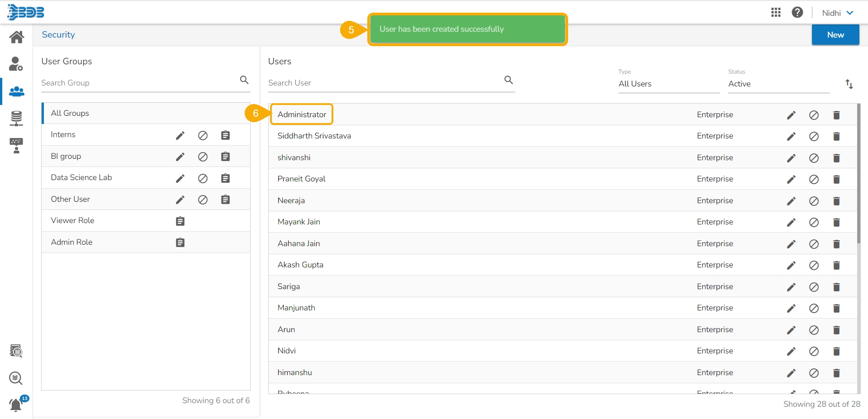Click the sort users arrows icon
Image resolution: width=868 pixels, height=419 pixels.
tap(849, 84)
